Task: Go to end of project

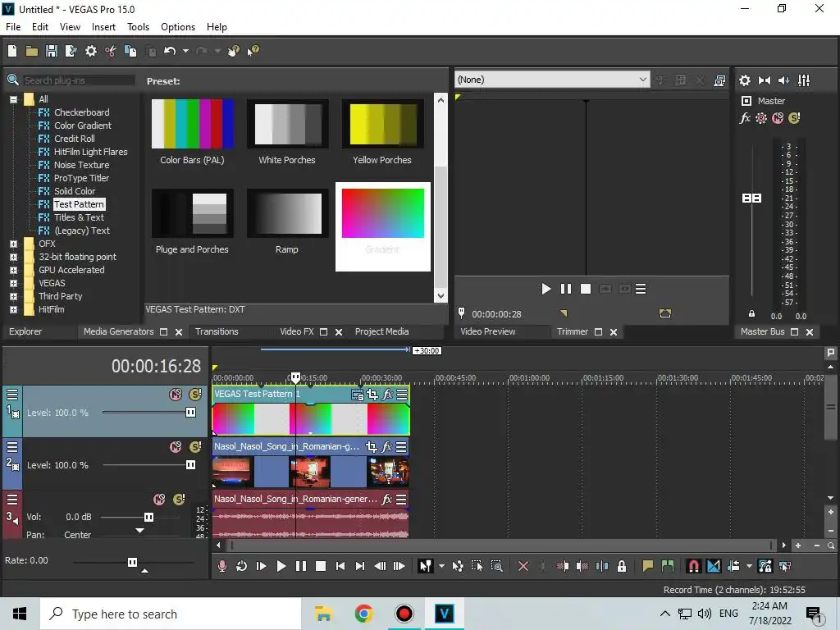Action: click(360, 566)
